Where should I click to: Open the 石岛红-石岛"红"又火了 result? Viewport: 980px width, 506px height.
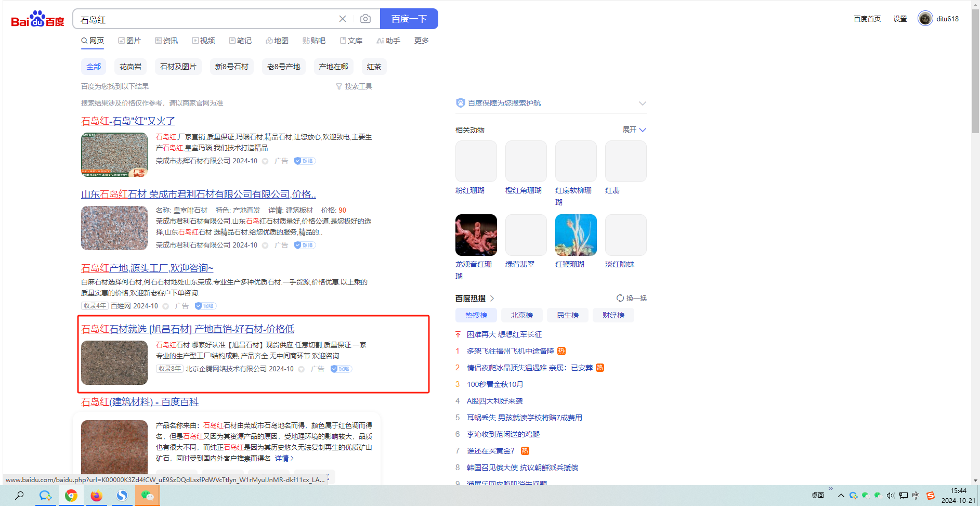128,121
